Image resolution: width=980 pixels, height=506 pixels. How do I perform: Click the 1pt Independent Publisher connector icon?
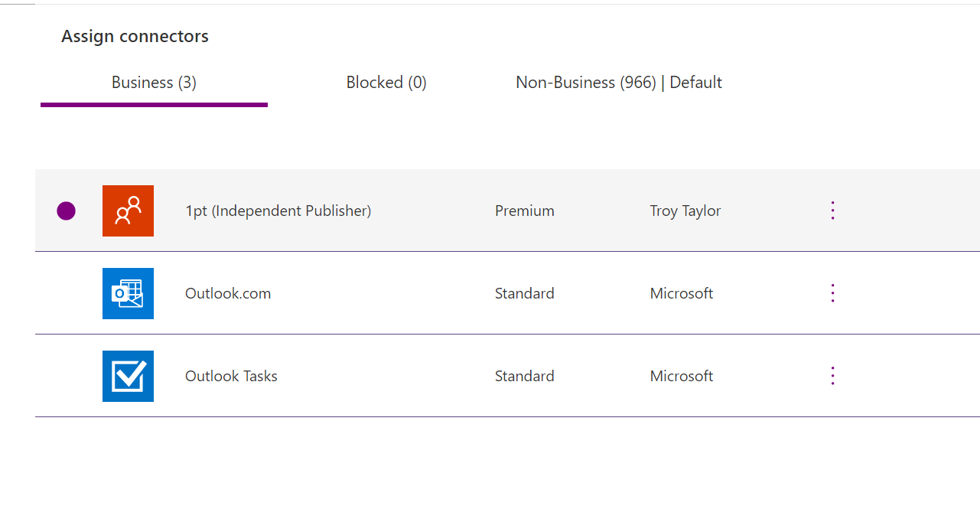(128, 211)
